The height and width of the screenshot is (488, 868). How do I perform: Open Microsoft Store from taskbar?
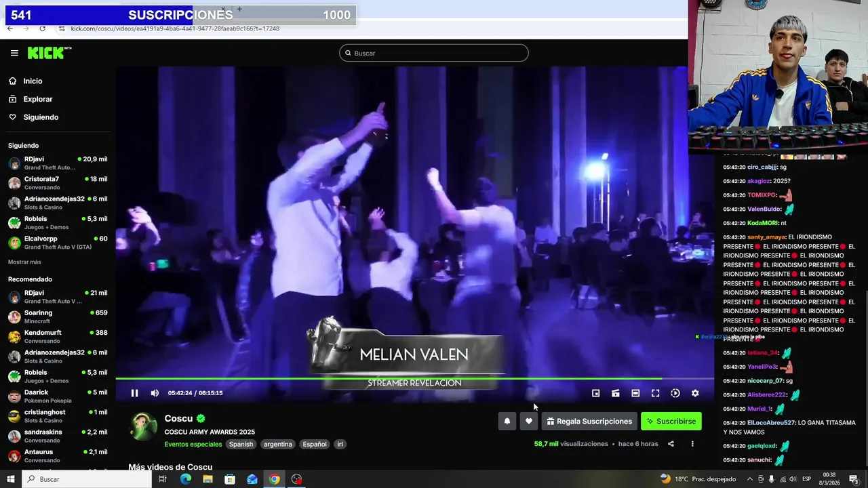click(x=230, y=479)
